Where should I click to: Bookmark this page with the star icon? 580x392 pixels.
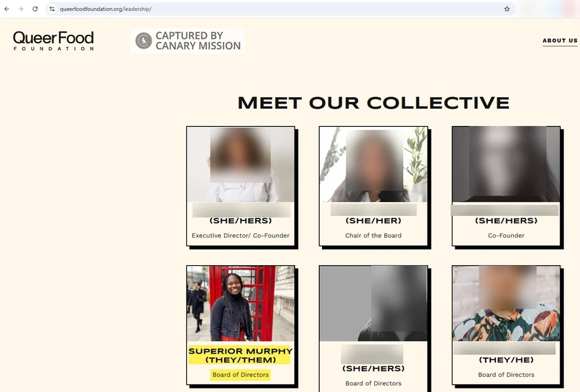507,9
